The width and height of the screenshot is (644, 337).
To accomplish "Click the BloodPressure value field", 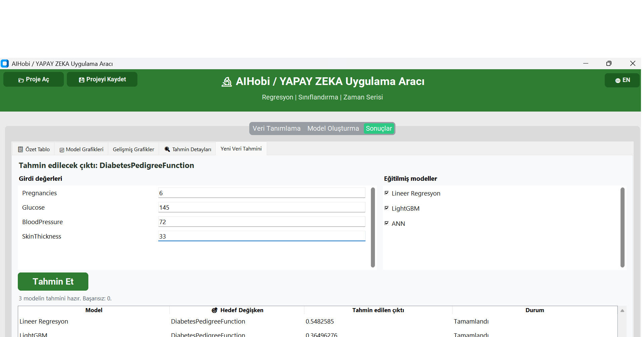I will 262,222.
